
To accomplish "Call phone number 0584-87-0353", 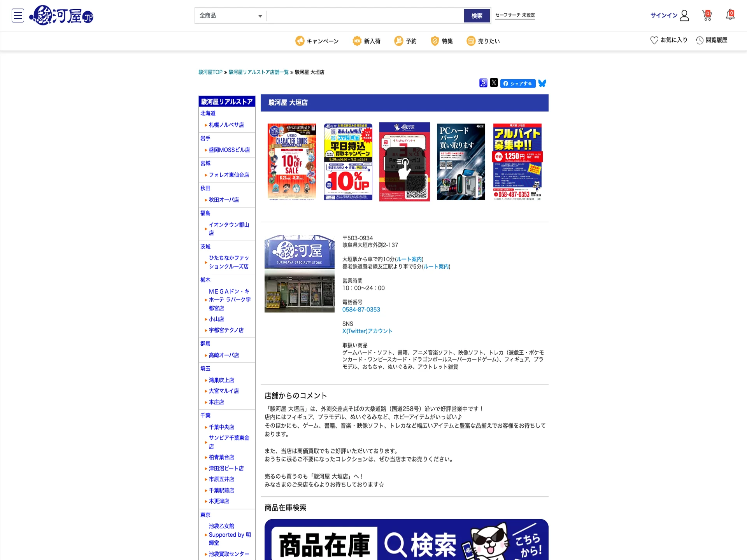I will click(361, 310).
